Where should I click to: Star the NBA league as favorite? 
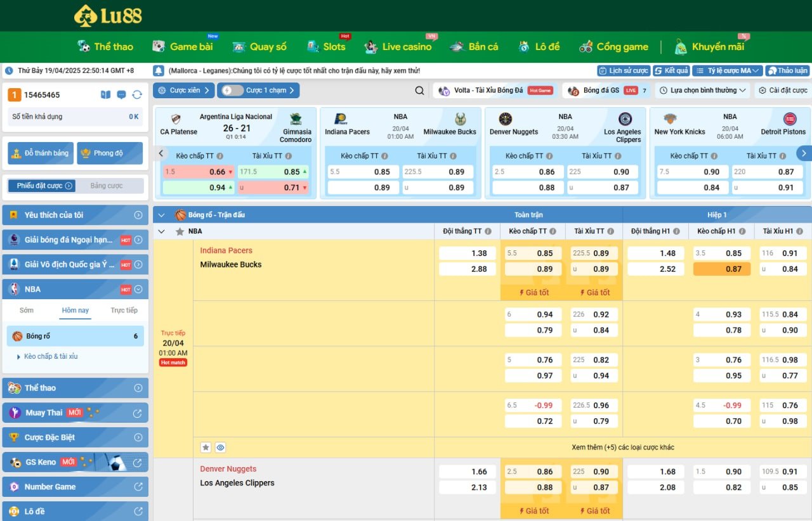[x=180, y=231]
